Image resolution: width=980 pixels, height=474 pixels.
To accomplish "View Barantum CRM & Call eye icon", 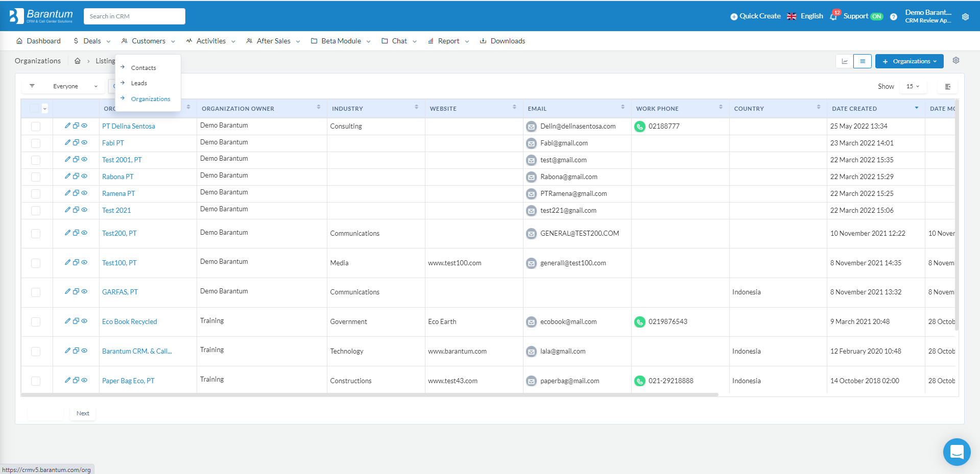I will pos(85,351).
